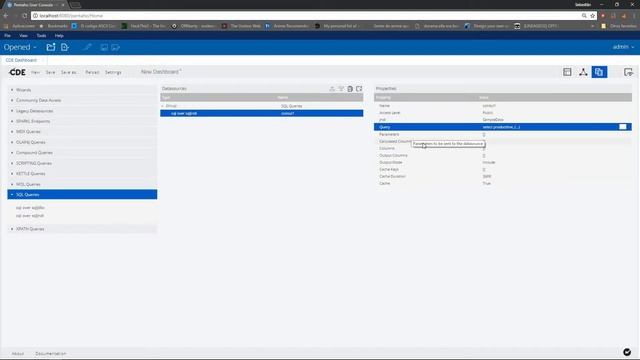Collapse the SQL Queries group
This screenshot has height=360, width=640.
point(82,195)
